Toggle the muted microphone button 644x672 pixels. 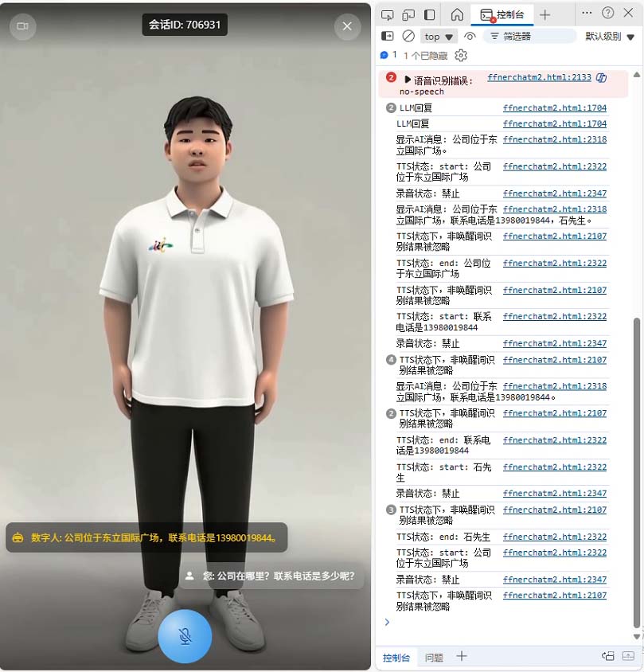(185, 636)
